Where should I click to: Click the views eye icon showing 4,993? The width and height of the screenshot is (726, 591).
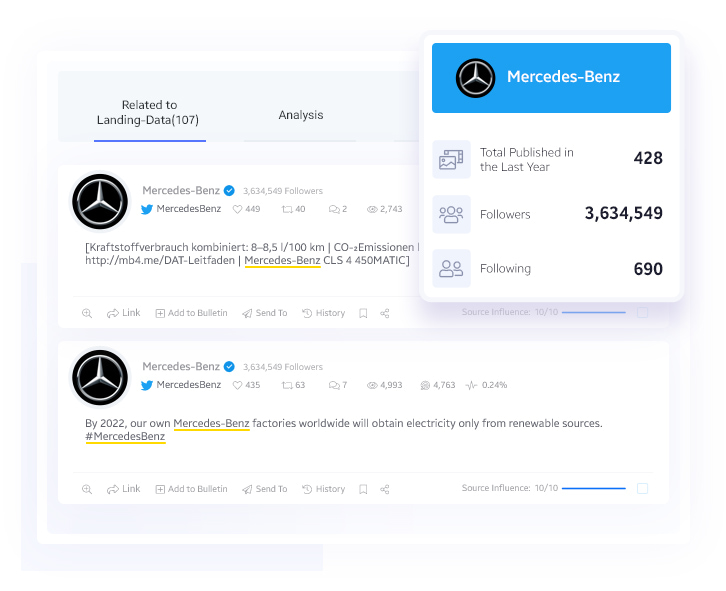pos(372,385)
